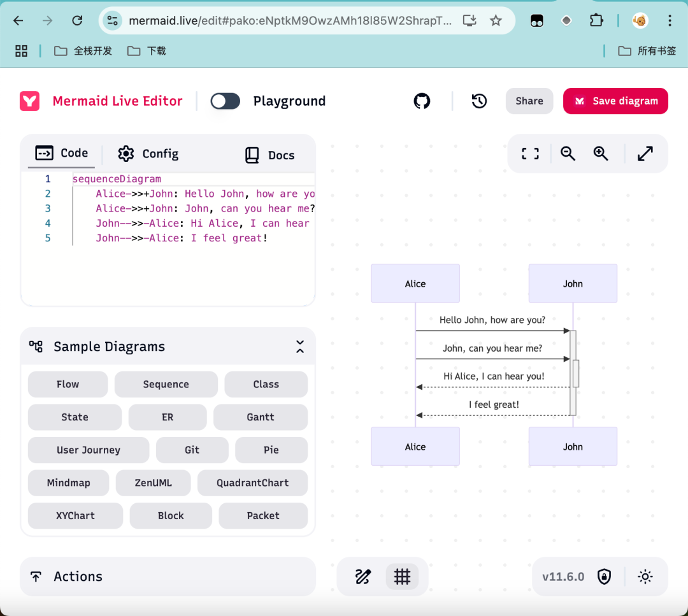Open the Docs tab

pos(269,155)
